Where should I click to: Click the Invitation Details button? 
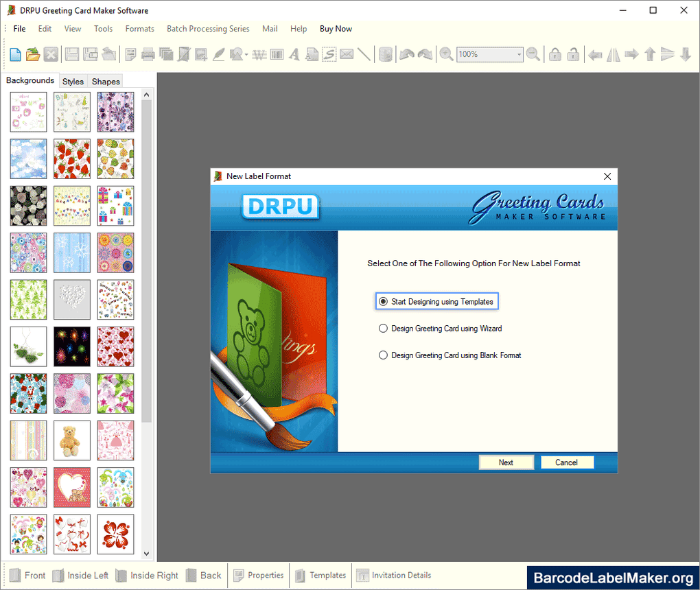click(x=394, y=576)
